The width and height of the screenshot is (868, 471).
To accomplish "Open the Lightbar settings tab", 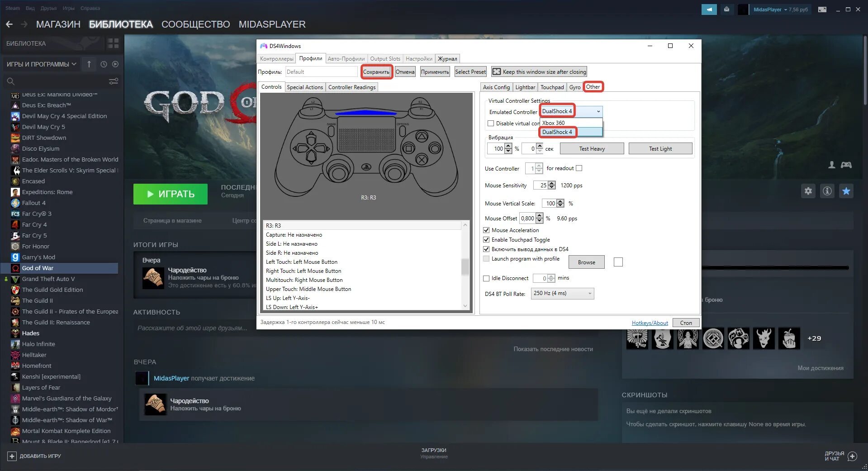I will click(x=525, y=87).
